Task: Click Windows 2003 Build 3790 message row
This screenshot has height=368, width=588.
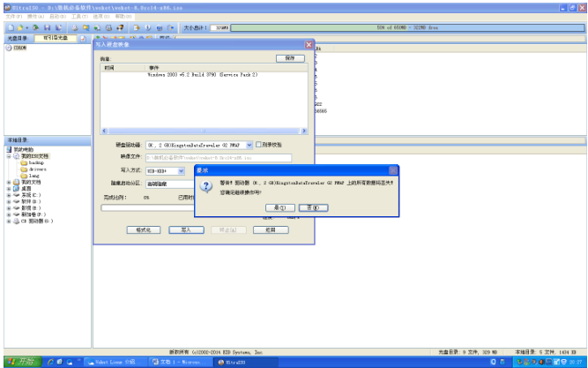Action: [203, 75]
